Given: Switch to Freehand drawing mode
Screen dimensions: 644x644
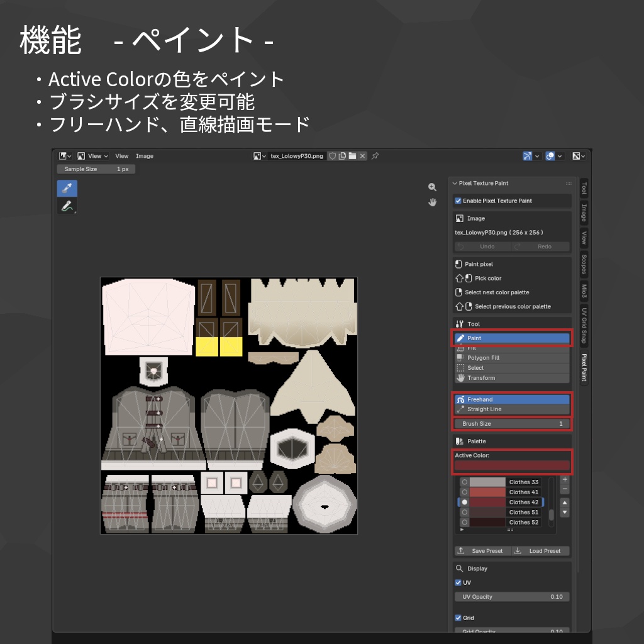Looking at the screenshot, I should click(512, 399).
